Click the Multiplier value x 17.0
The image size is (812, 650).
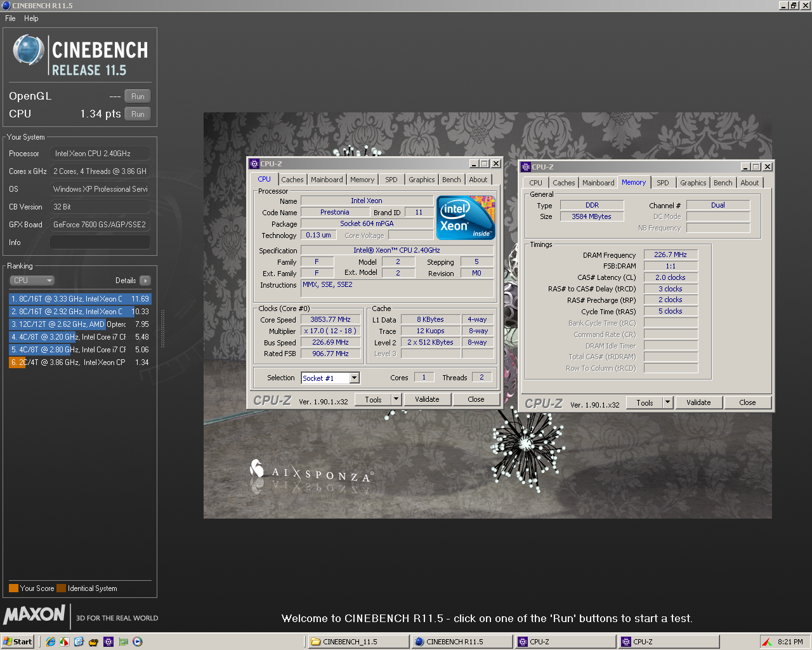331,331
